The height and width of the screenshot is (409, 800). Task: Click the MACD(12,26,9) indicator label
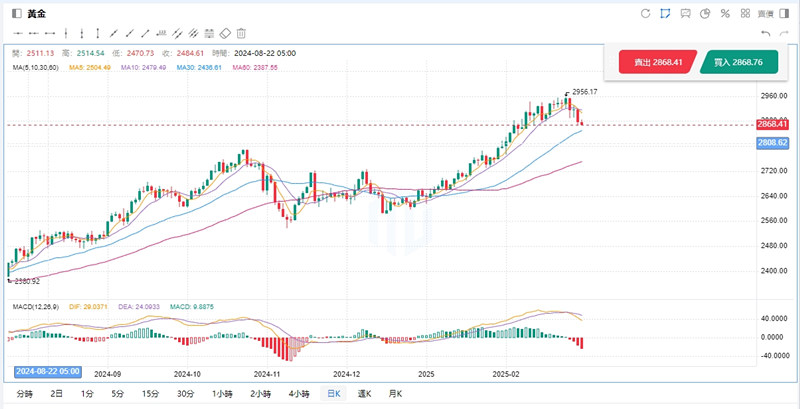(34, 306)
